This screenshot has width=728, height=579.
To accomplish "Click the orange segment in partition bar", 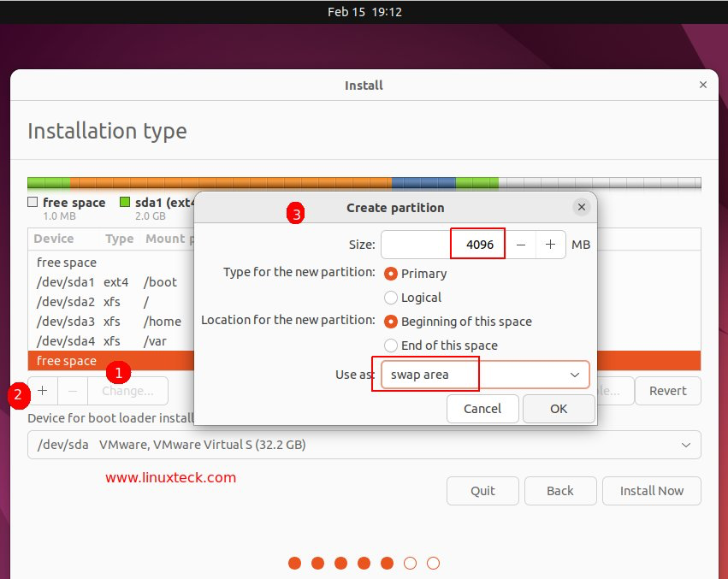I will (x=231, y=183).
